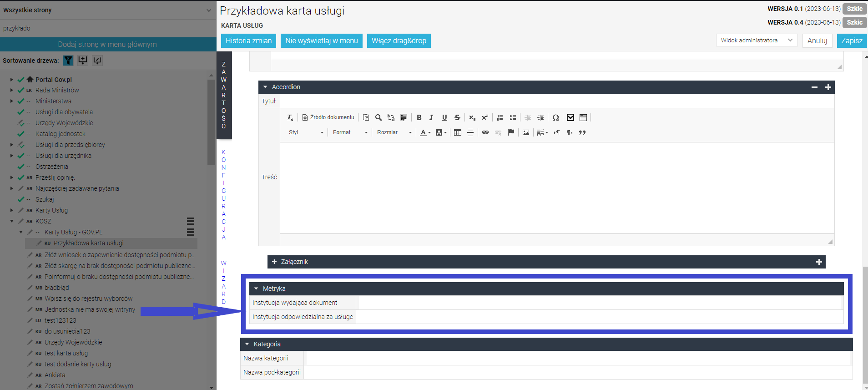868x390 pixels.
Task: Insert a special character (omega)
Action: [x=555, y=117]
